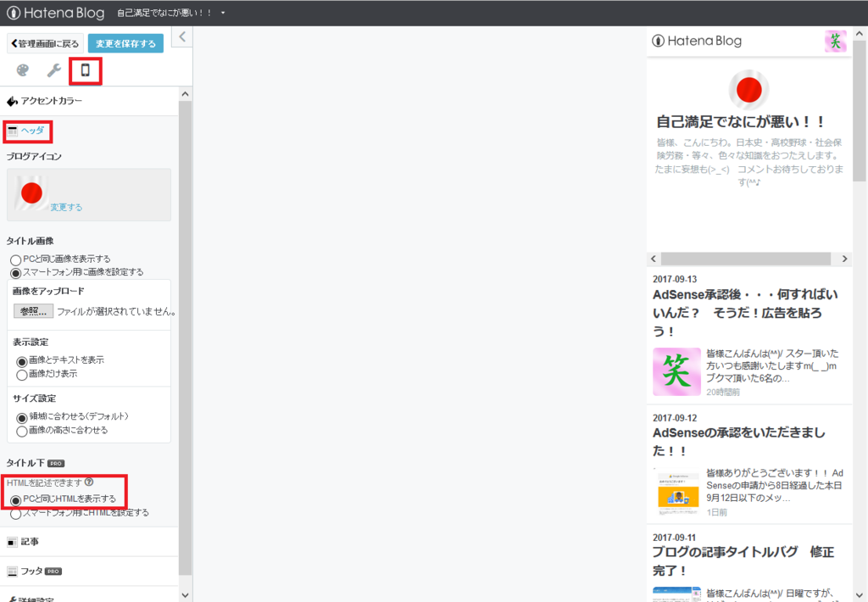Click the green 笑 avatar in preview header
Image resolution: width=868 pixels, height=602 pixels.
(x=835, y=41)
